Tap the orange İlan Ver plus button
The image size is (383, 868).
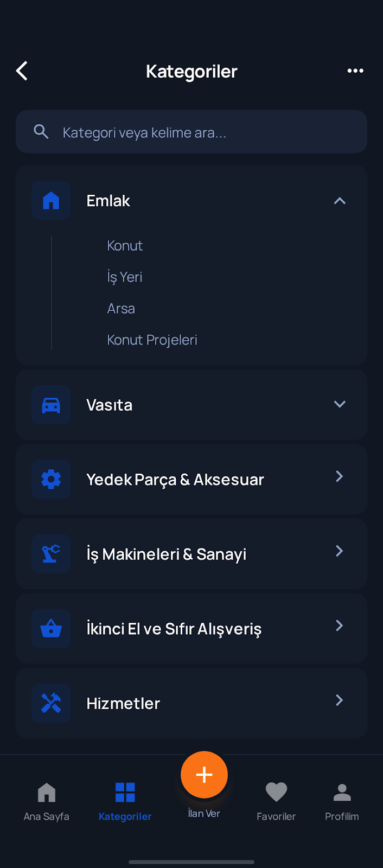[205, 775]
